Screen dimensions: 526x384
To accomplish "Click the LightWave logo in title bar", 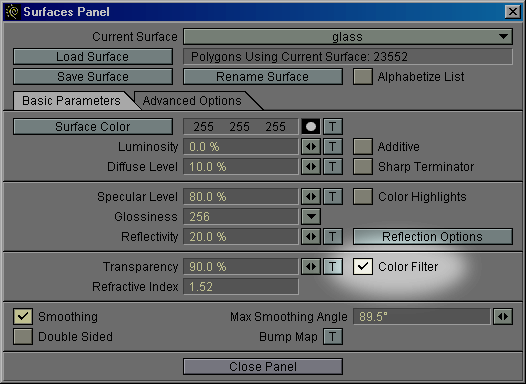I will 12,12.
